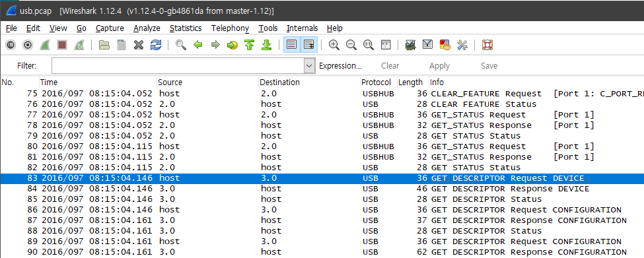Apply the display filter
The image size is (644, 258).
pos(439,65)
